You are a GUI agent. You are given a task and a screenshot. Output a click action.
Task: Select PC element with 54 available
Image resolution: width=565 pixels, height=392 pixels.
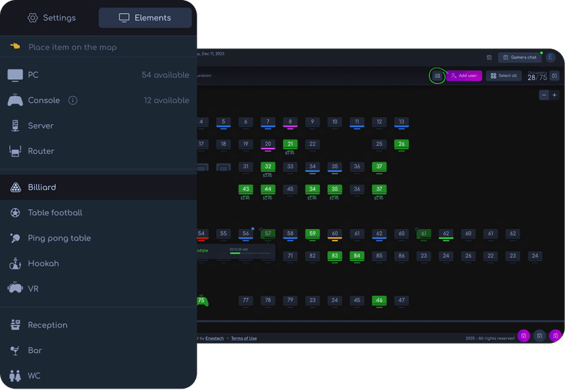tap(98, 75)
